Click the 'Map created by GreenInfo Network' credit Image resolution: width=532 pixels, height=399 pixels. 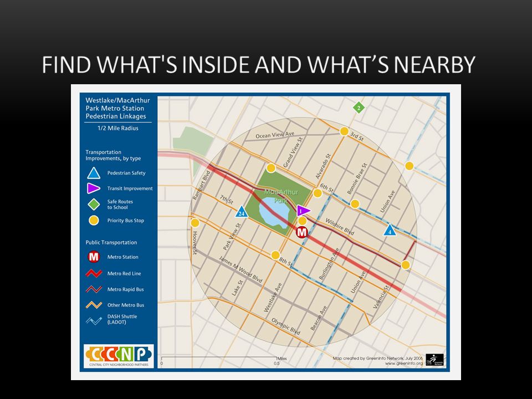click(x=377, y=359)
